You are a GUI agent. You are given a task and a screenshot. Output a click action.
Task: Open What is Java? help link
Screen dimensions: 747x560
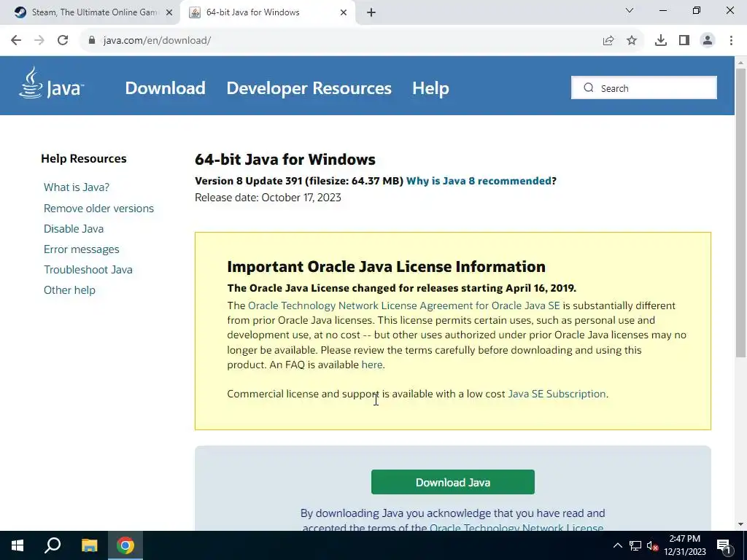click(x=76, y=187)
